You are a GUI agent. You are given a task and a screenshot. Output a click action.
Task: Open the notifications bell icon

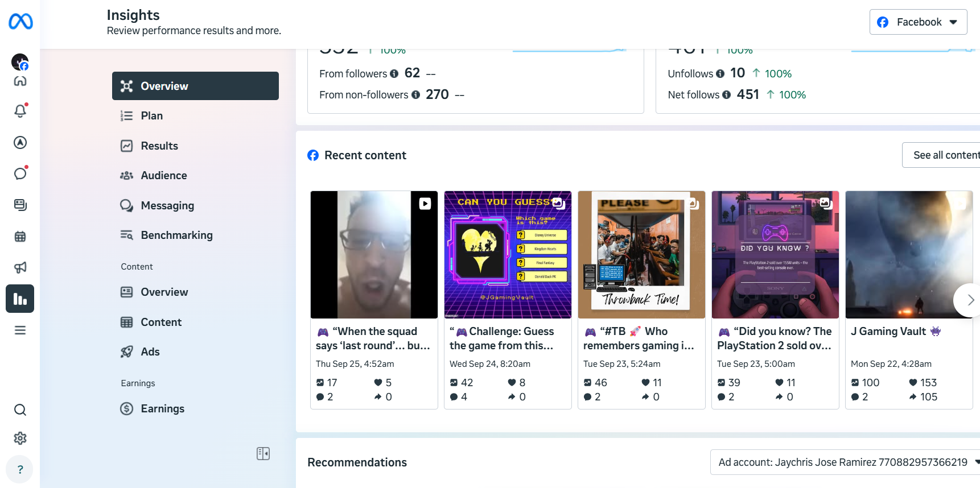[20, 111]
